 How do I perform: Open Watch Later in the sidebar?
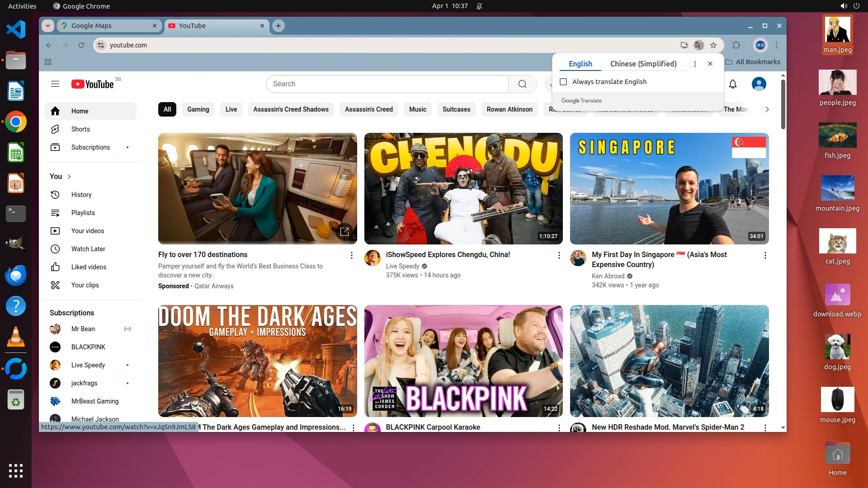(x=88, y=249)
